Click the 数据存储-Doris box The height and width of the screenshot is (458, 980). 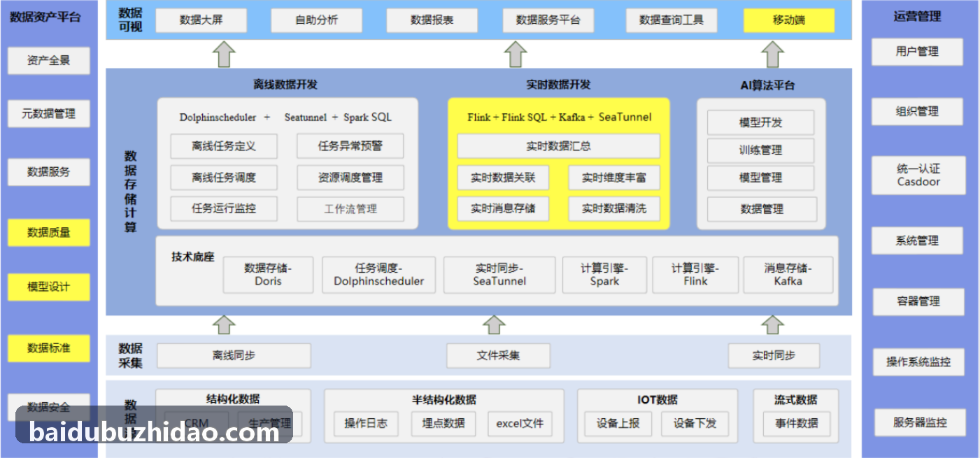click(x=268, y=275)
